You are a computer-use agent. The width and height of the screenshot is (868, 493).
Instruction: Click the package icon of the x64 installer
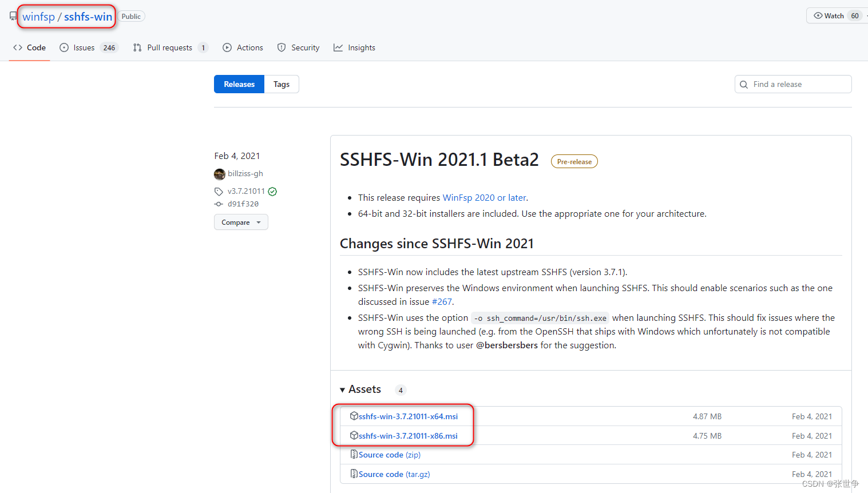pos(354,416)
